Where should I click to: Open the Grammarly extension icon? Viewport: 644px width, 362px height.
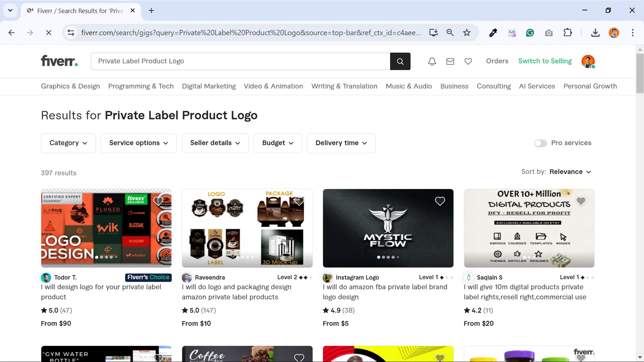click(530, 33)
